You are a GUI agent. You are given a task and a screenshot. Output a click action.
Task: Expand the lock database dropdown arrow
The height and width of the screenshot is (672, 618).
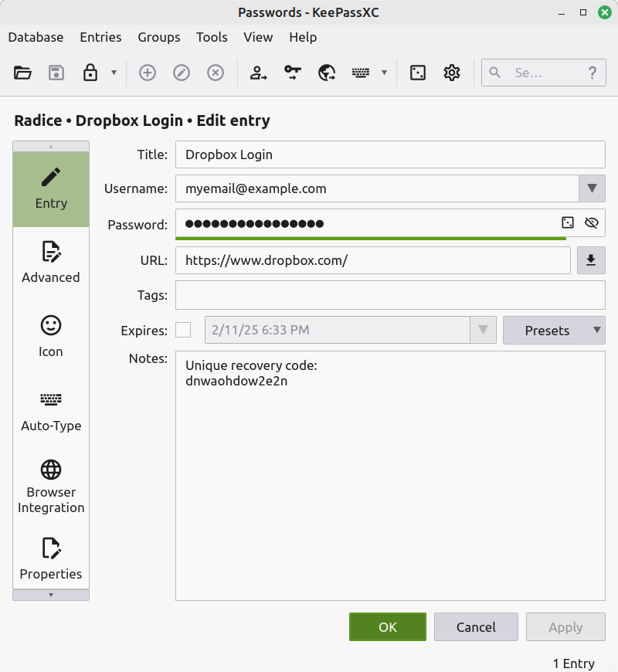(x=114, y=73)
